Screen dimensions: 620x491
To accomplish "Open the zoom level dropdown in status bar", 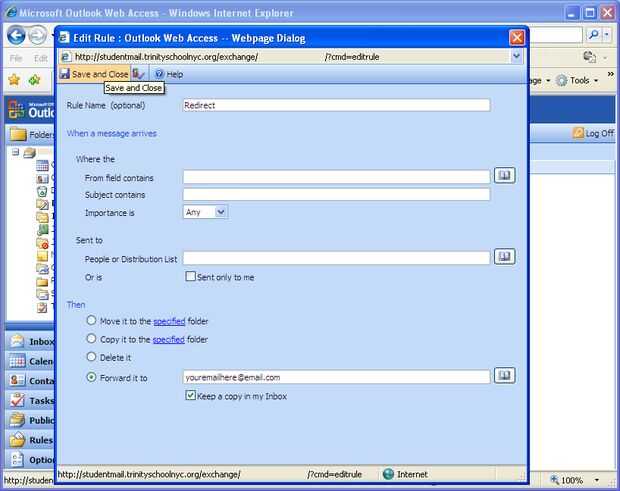I will click(597, 480).
